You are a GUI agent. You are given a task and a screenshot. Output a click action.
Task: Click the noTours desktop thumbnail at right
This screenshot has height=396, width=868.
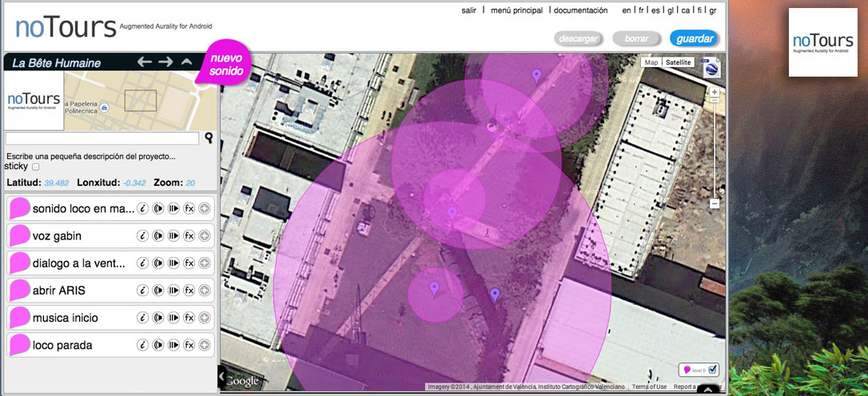click(x=823, y=42)
